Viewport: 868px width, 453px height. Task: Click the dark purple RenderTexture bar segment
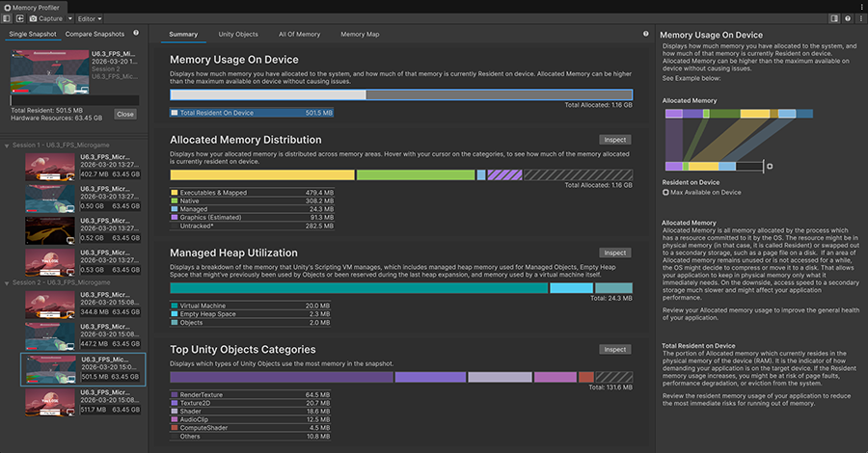282,377
